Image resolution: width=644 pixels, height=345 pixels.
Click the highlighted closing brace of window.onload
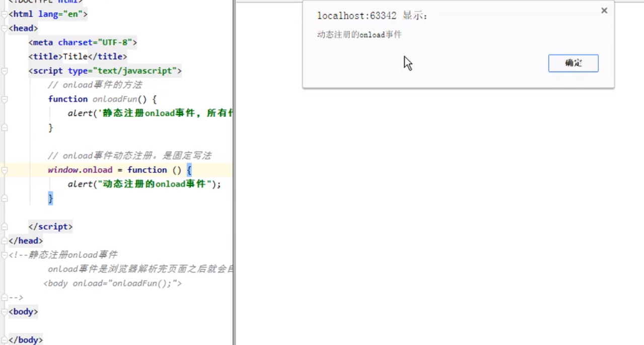tap(50, 198)
